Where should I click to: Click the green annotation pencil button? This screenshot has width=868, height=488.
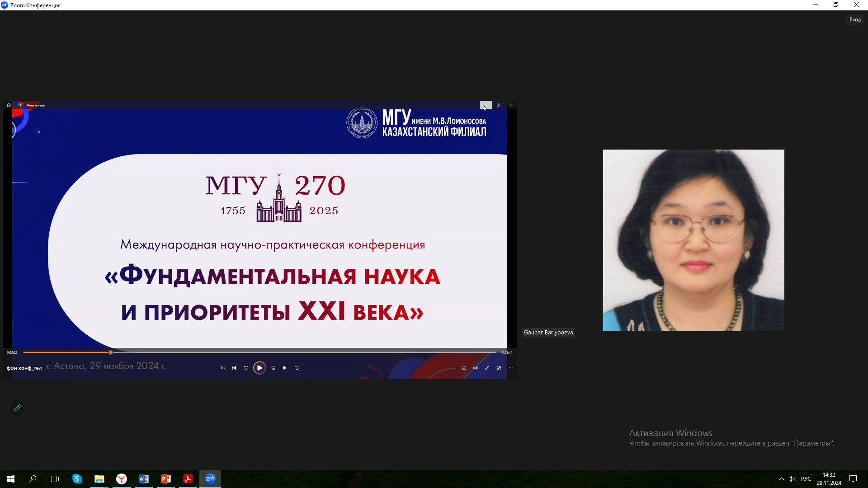(17, 408)
